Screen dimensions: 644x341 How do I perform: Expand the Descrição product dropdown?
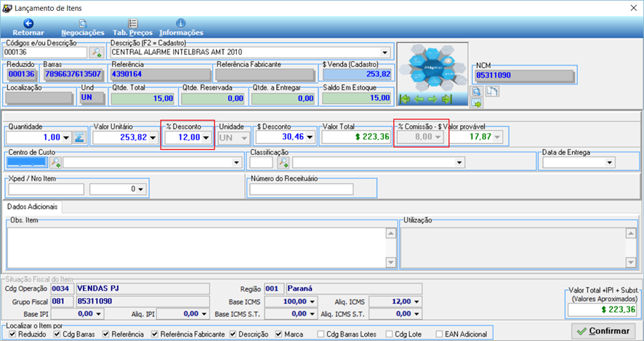pos(385,52)
